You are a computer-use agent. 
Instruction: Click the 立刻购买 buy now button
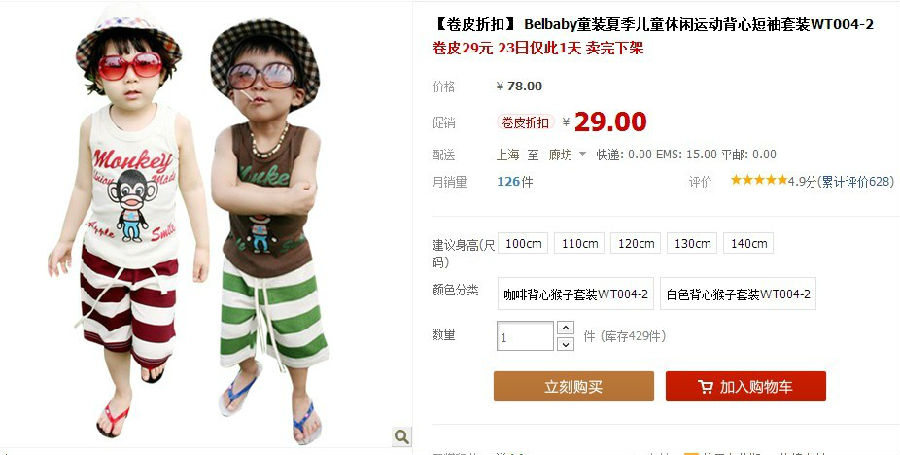[x=573, y=386]
